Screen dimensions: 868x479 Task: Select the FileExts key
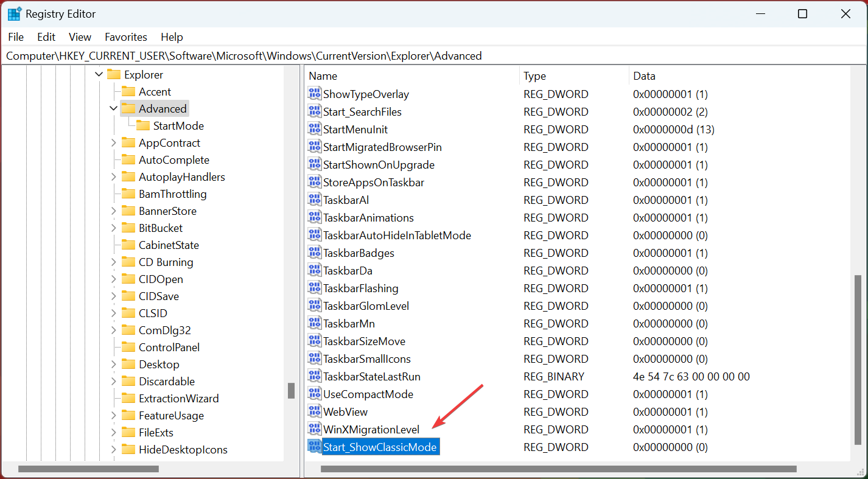tap(156, 432)
